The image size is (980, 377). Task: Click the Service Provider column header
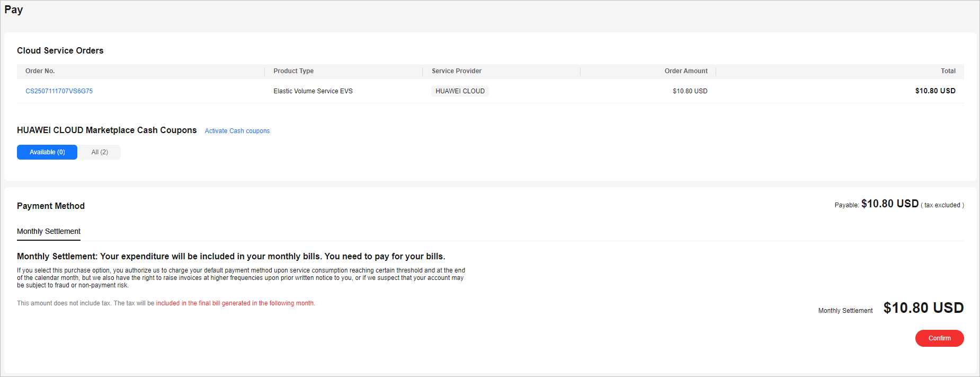tap(457, 71)
